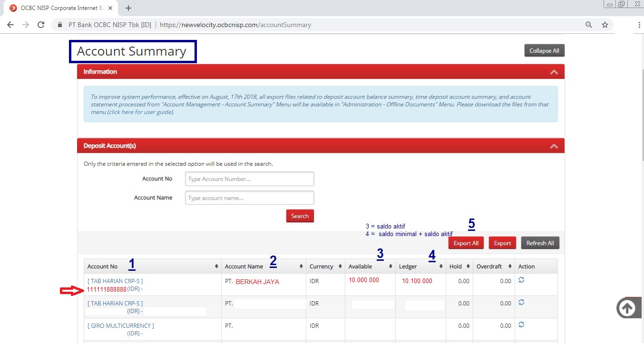
Task: Sort table by Hold column
Action: [x=468, y=267]
